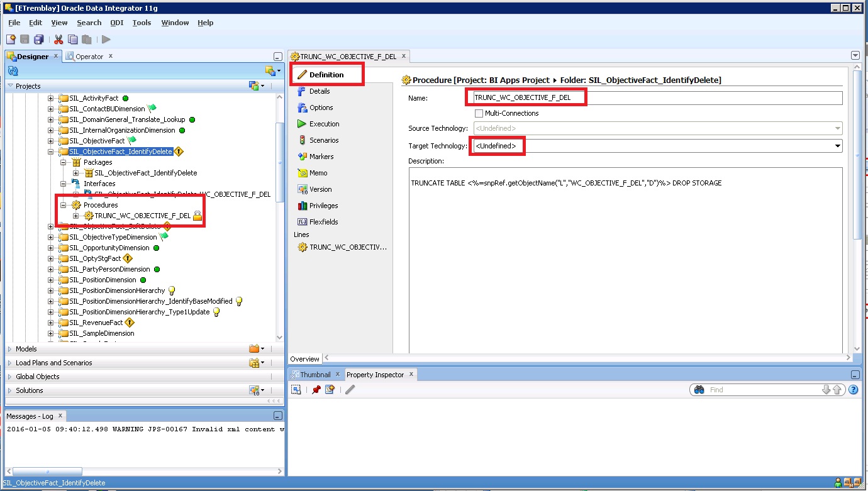Open the Version panel of the procedure

coord(321,189)
